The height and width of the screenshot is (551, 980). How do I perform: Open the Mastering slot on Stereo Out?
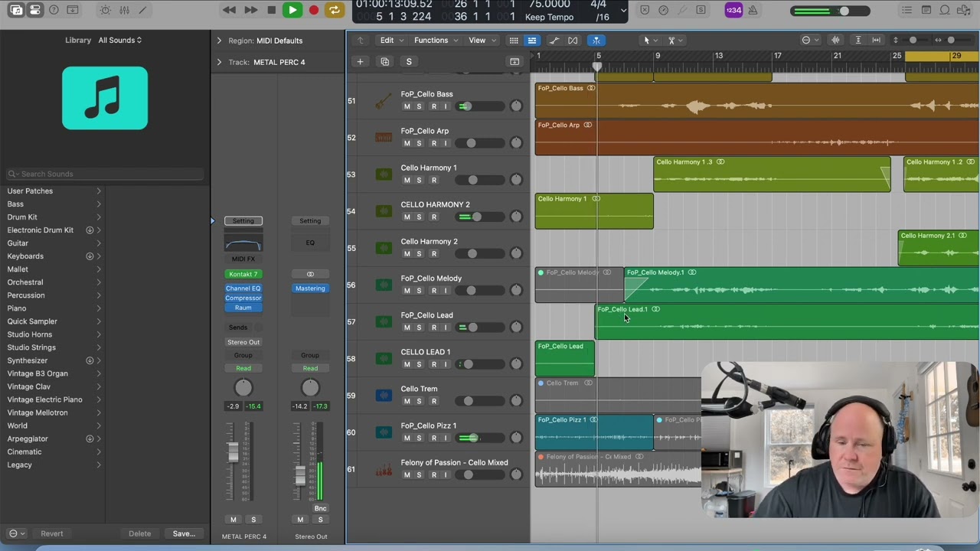tap(310, 289)
